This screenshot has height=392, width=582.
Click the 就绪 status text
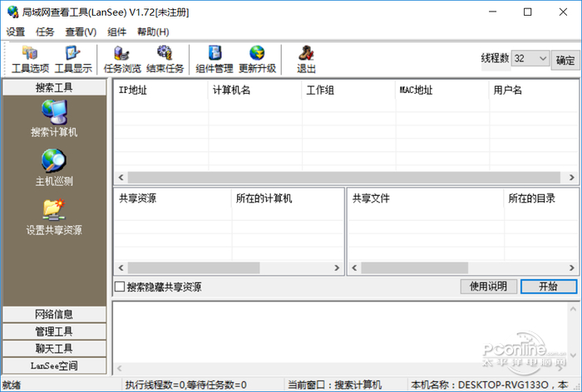[12, 385]
